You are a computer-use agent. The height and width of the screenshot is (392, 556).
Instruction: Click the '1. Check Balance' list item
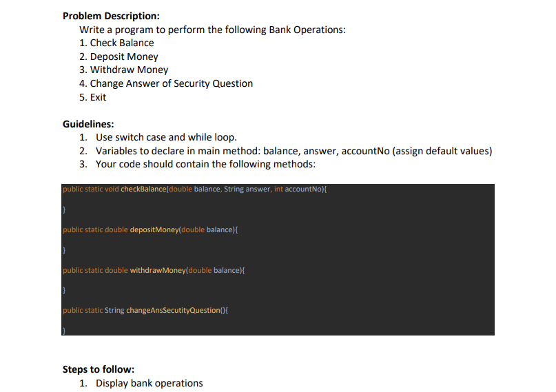point(116,43)
